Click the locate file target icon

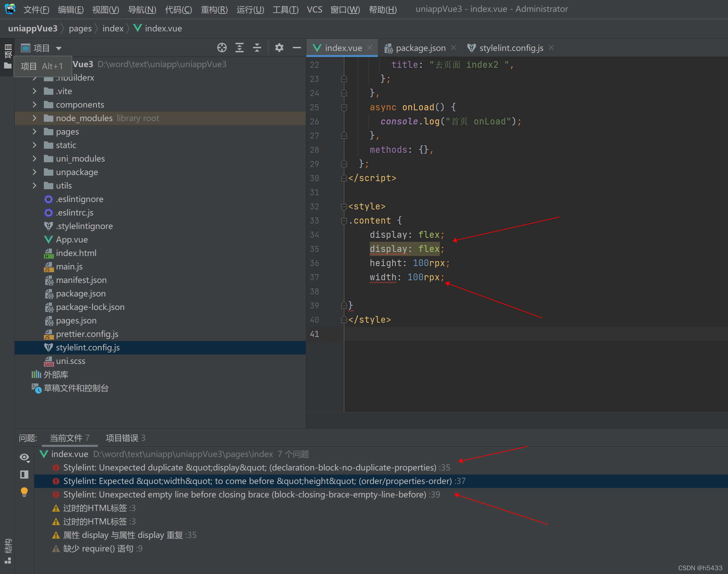coord(222,48)
